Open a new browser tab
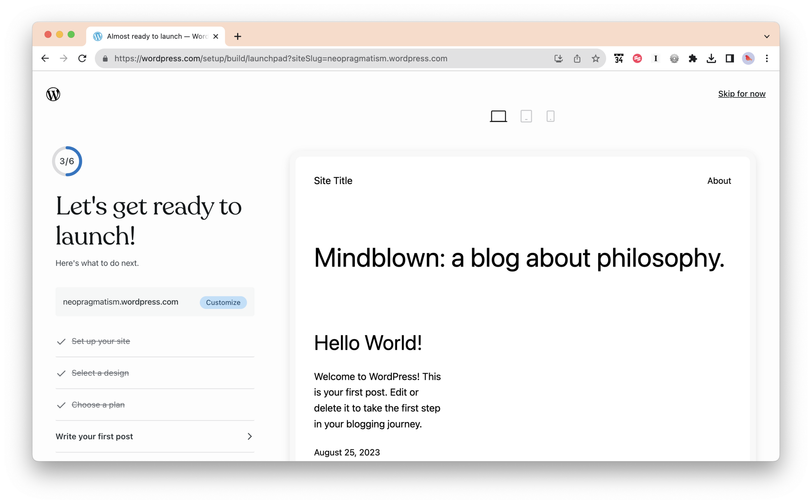Screen dimensions: 812x504 [238, 37]
